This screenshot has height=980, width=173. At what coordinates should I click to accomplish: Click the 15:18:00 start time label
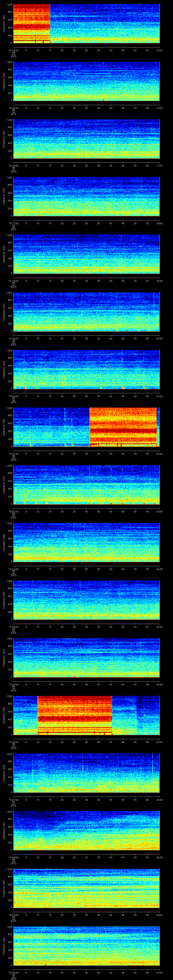click(x=13, y=281)
